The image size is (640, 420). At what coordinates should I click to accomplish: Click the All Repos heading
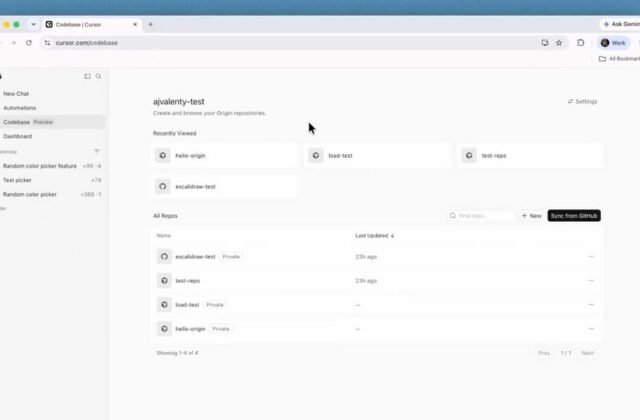click(165, 216)
